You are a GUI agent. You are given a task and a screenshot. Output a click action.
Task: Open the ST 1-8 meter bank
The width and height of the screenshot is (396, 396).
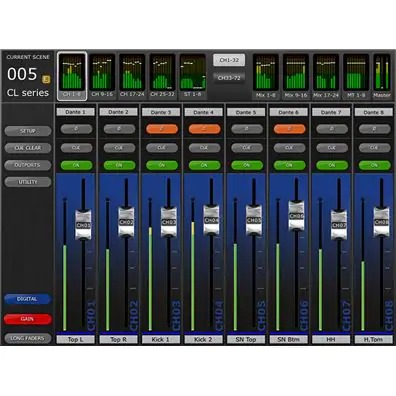pyautogui.click(x=193, y=76)
